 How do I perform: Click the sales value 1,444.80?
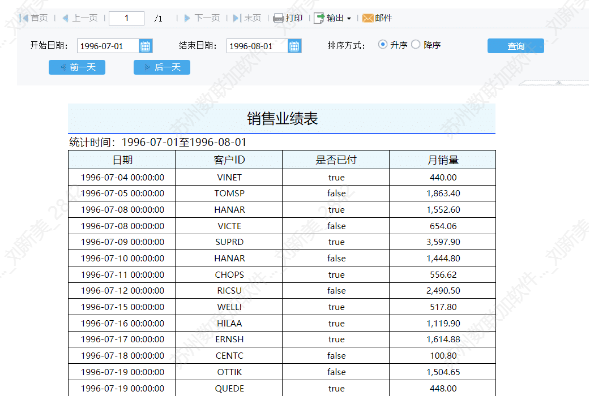coord(443,258)
